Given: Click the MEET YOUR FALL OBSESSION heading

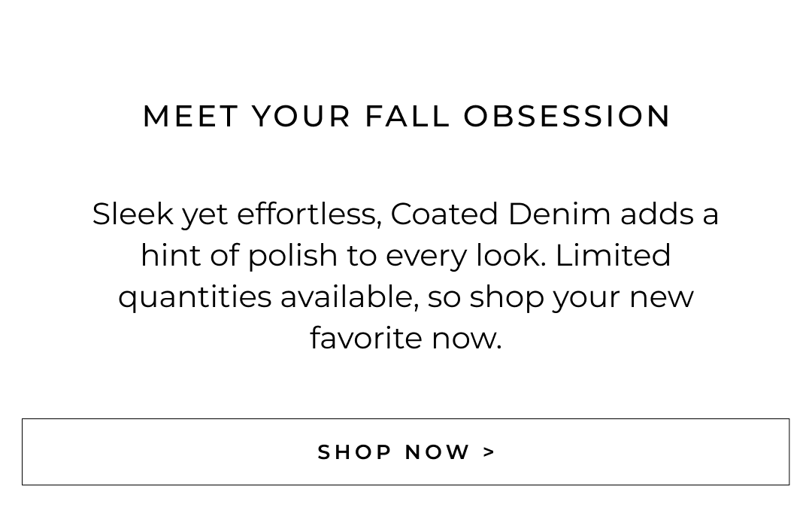Looking at the screenshot, I should (x=406, y=116).
